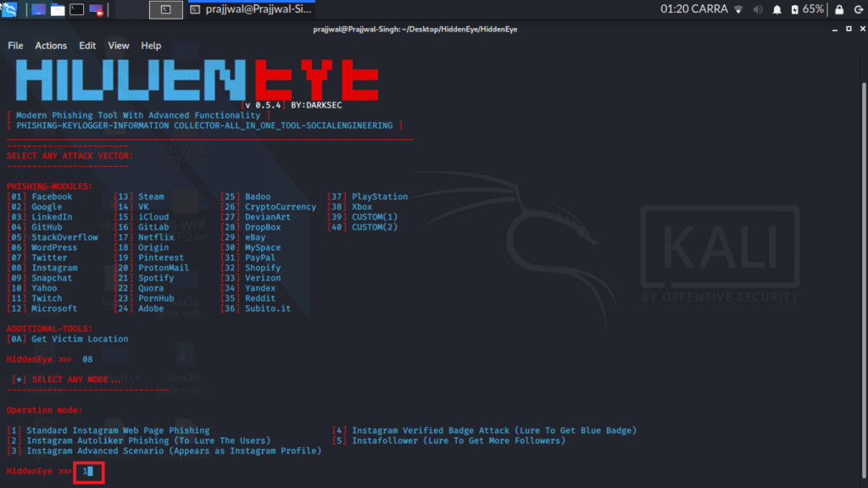Launch the terminal emulator from the panel
This screenshot has width=868, height=488.
(76, 9)
